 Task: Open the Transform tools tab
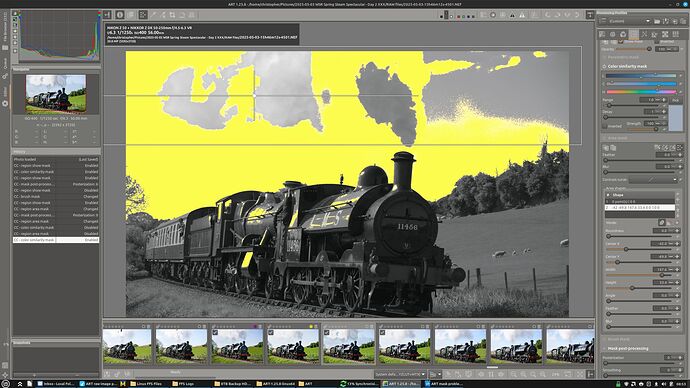[655, 34]
